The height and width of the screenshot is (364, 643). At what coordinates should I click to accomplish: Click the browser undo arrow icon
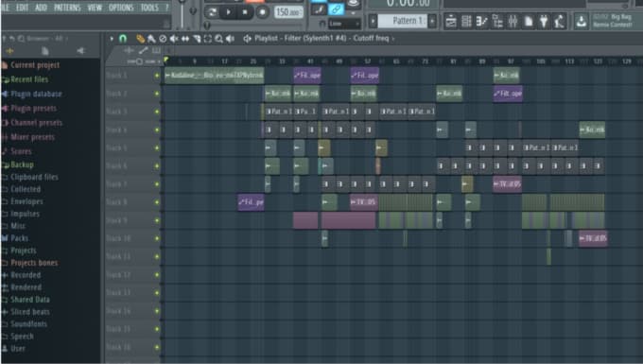tap(12, 39)
